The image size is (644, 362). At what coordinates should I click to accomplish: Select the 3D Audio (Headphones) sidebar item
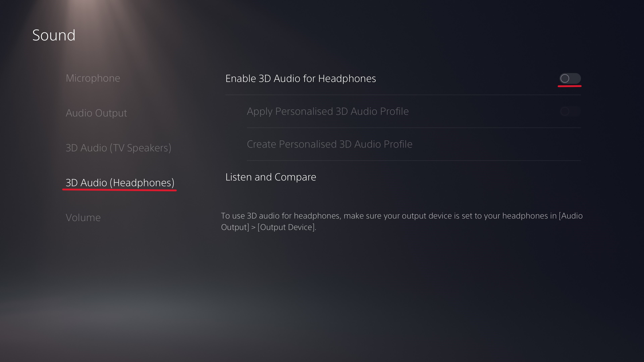pos(120,183)
